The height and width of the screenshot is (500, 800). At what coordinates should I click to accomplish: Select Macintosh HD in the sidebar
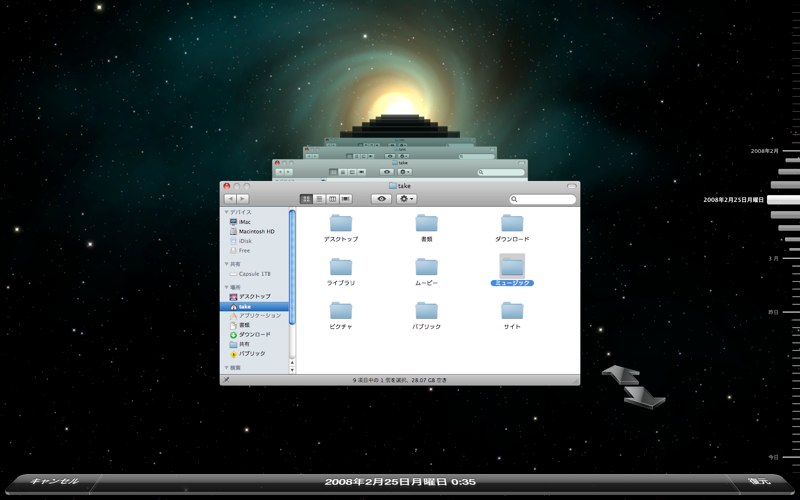(254, 232)
